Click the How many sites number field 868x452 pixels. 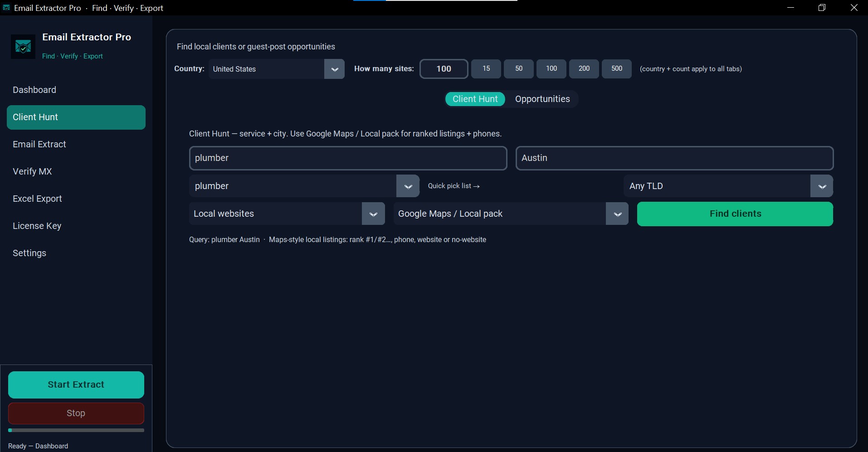pos(444,69)
